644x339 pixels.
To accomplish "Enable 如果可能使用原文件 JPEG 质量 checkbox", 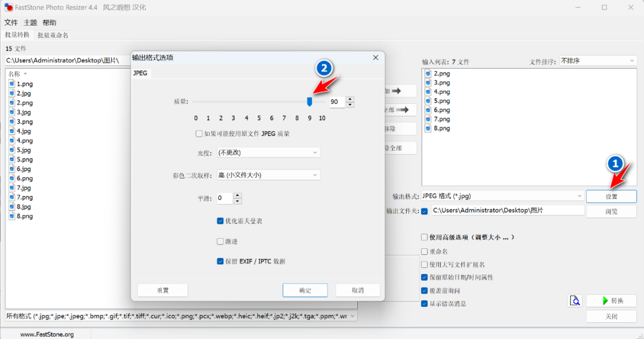I will pos(199,134).
